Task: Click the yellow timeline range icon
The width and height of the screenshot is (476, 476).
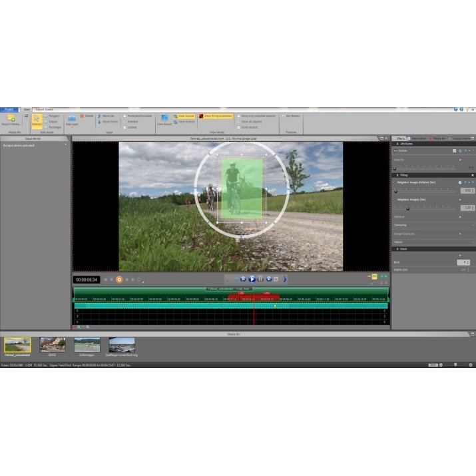Action: click(x=374, y=276)
